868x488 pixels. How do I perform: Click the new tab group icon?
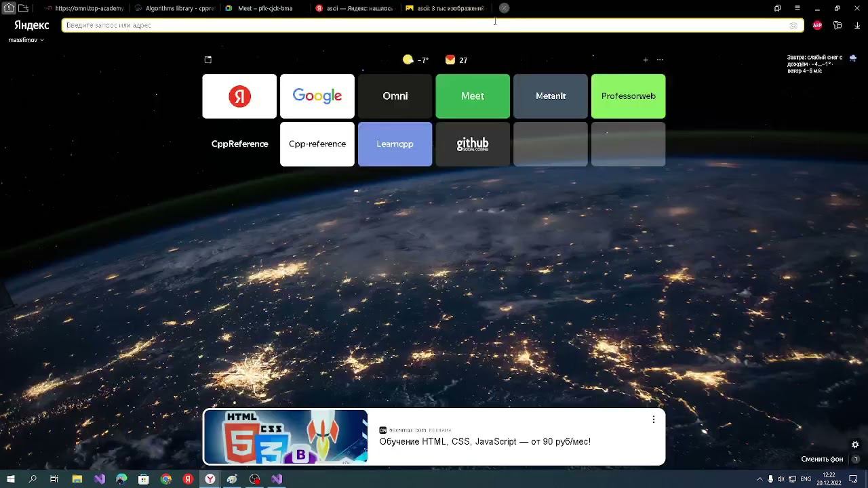point(23,8)
